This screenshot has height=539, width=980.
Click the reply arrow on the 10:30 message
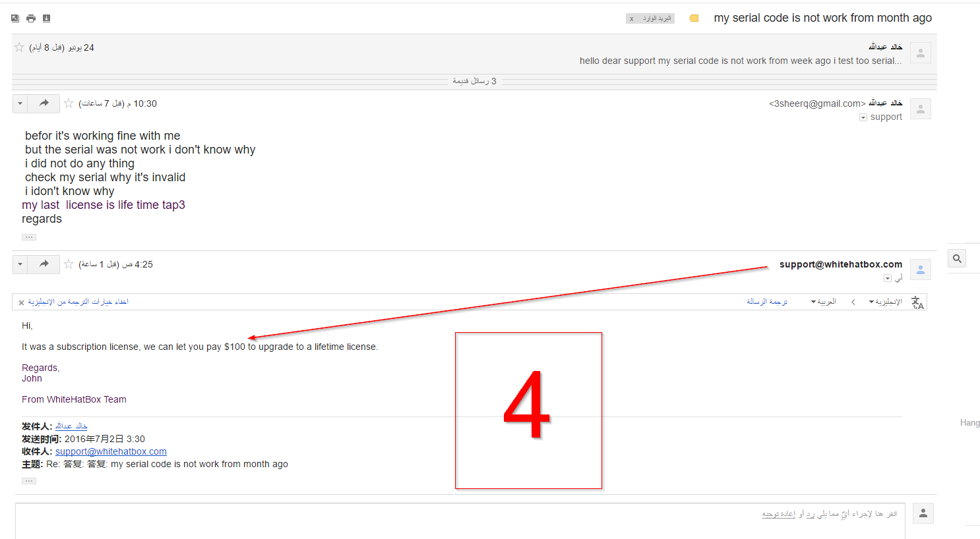point(44,103)
